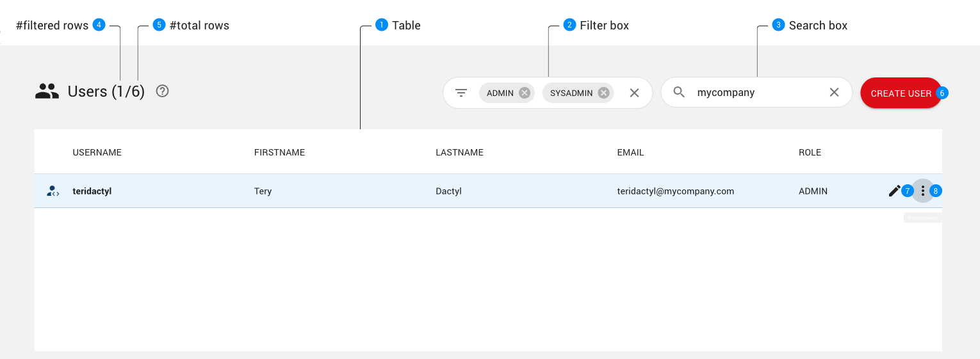Click the Users group icon
Screen dimensions: 980x359
[x=47, y=92]
